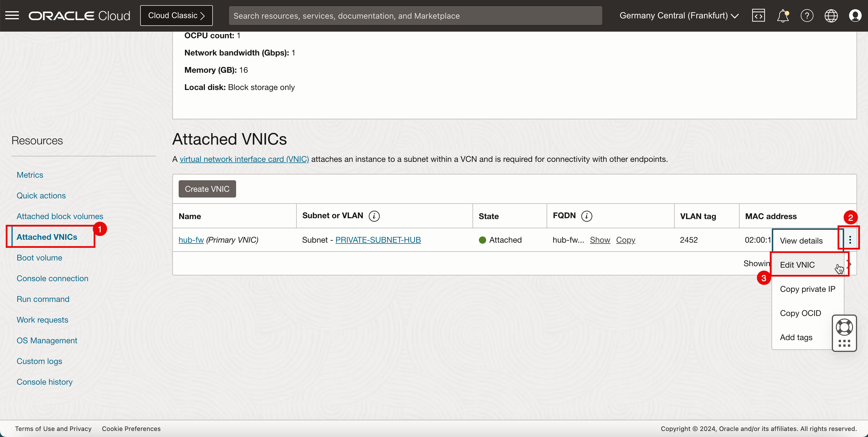This screenshot has height=437, width=868.
Task: Open the user profile avatar menu
Action: pos(855,16)
